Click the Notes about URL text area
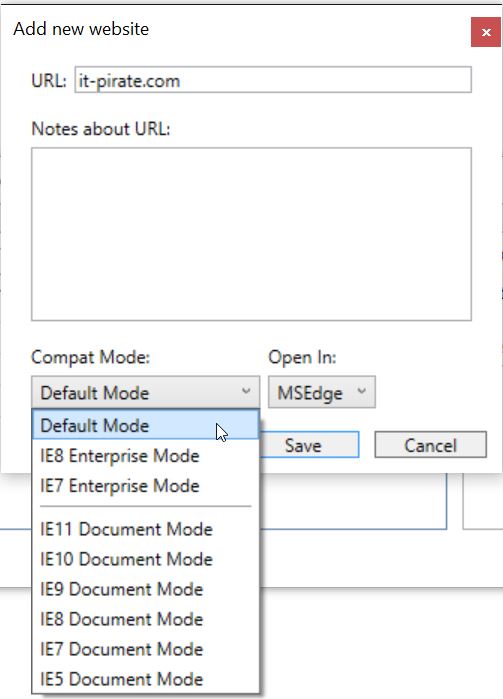503x699 pixels. click(252, 234)
